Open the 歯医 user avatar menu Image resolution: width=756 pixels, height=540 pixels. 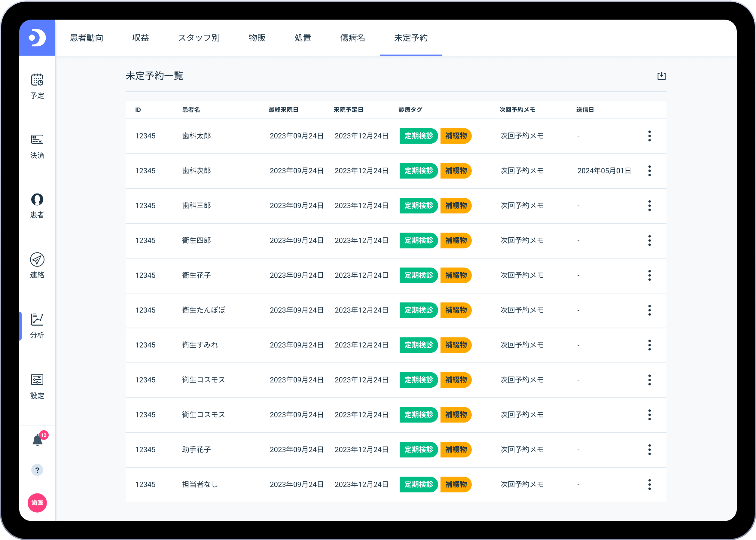(x=37, y=502)
